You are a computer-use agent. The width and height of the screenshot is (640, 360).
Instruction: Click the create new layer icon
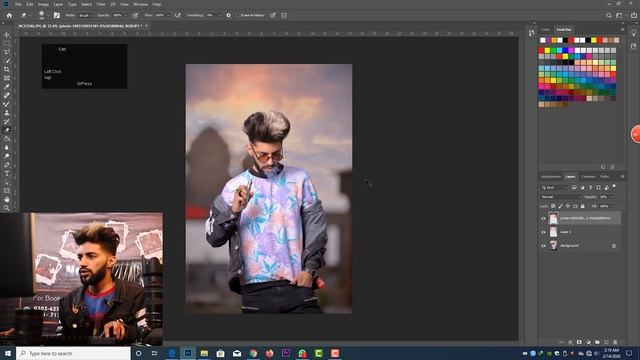606,342
